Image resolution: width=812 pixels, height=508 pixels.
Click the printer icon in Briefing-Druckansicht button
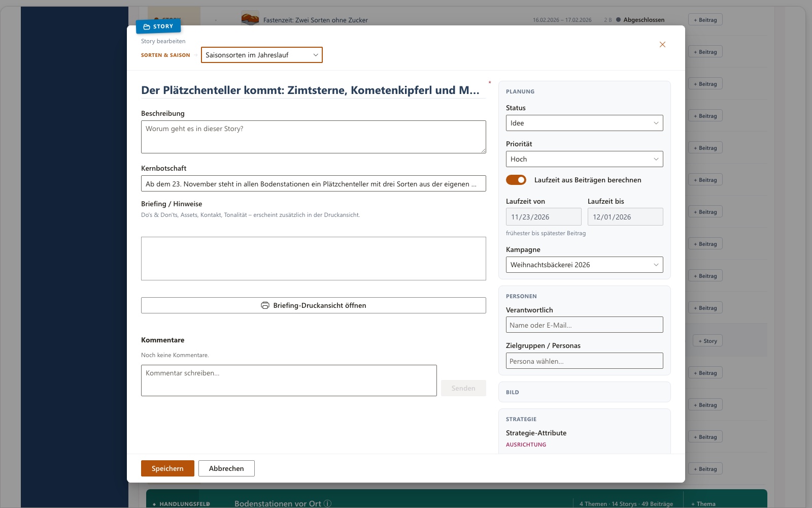265,305
